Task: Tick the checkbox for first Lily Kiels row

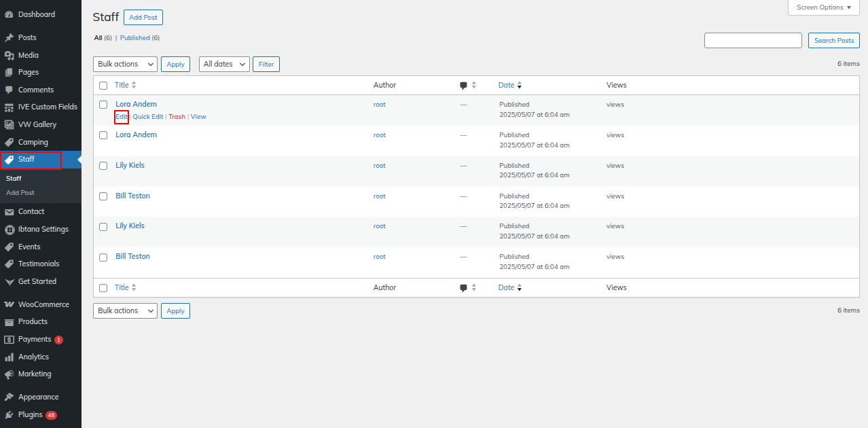Action: [x=103, y=166]
